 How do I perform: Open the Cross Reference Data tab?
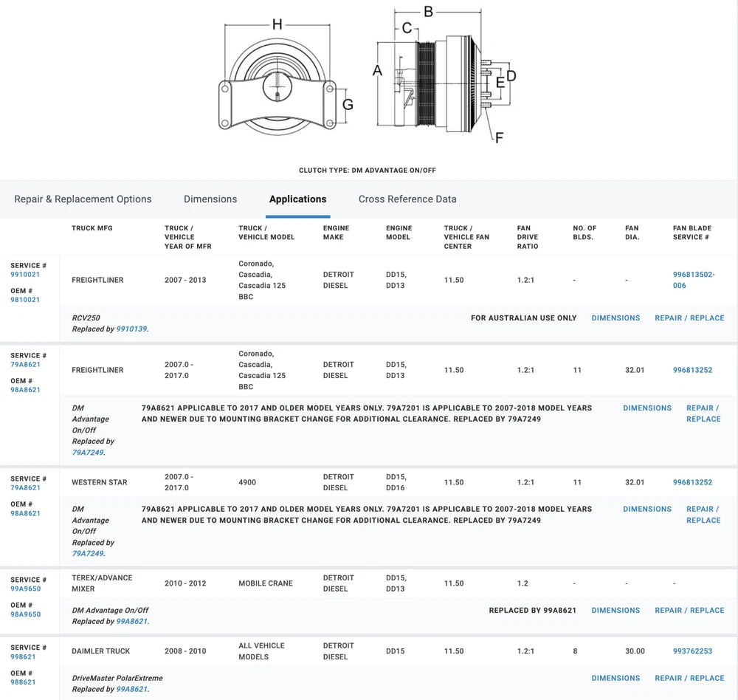point(407,199)
